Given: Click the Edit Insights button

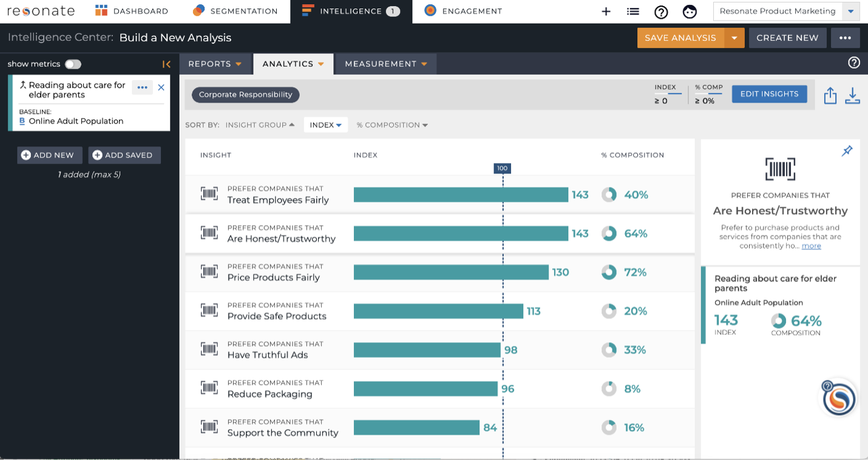Looking at the screenshot, I should click(x=769, y=94).
